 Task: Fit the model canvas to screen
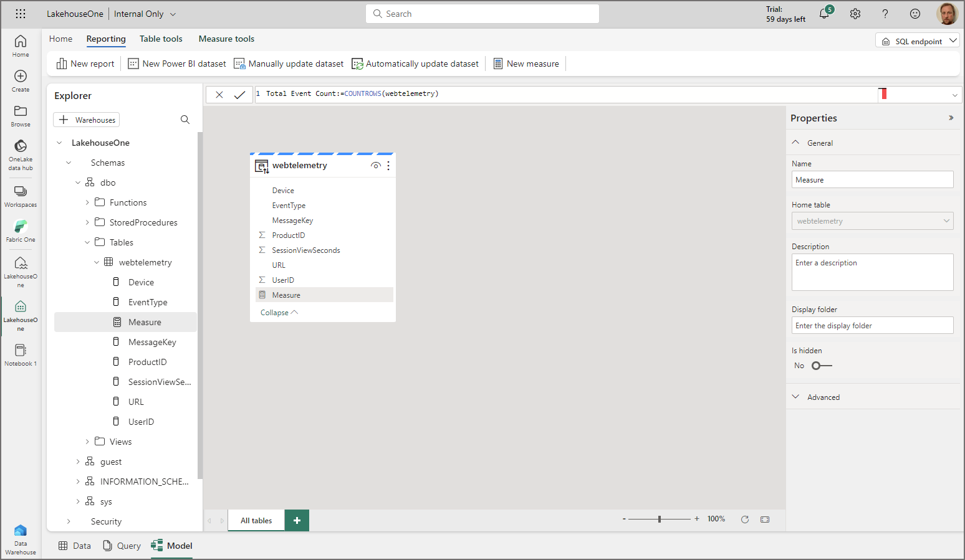tap(765, 519)
